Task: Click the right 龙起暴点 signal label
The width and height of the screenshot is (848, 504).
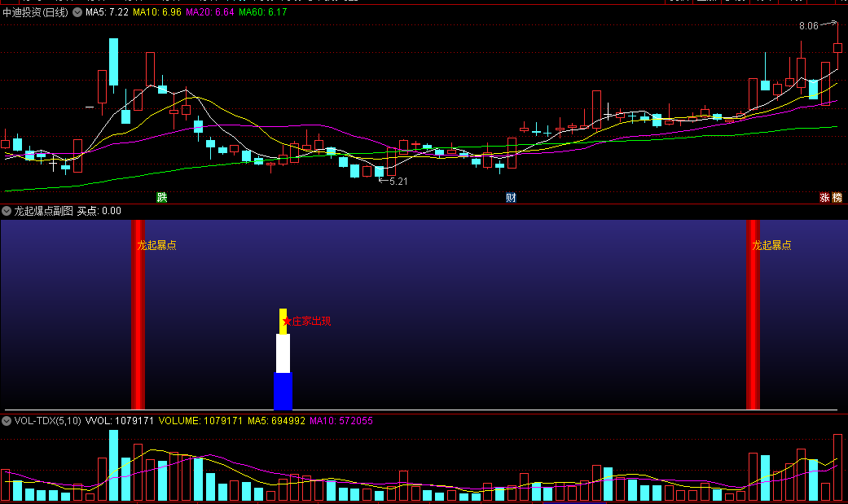Action: [x=771, y=245]
